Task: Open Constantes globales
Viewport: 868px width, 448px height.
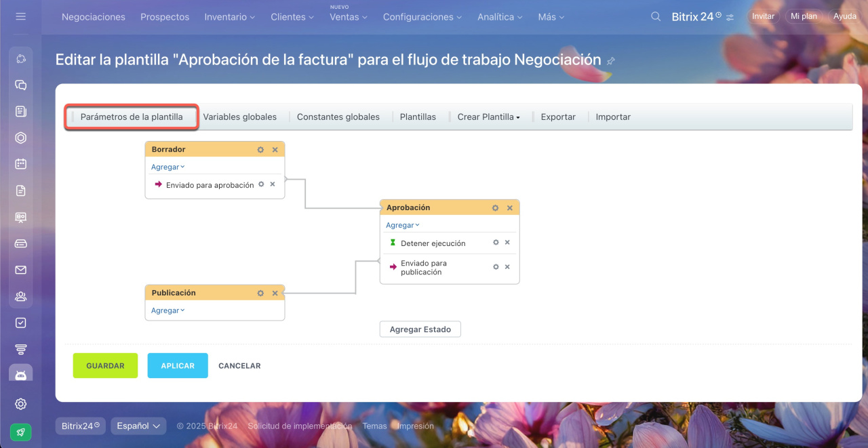Action: click(x=338, y=117)
